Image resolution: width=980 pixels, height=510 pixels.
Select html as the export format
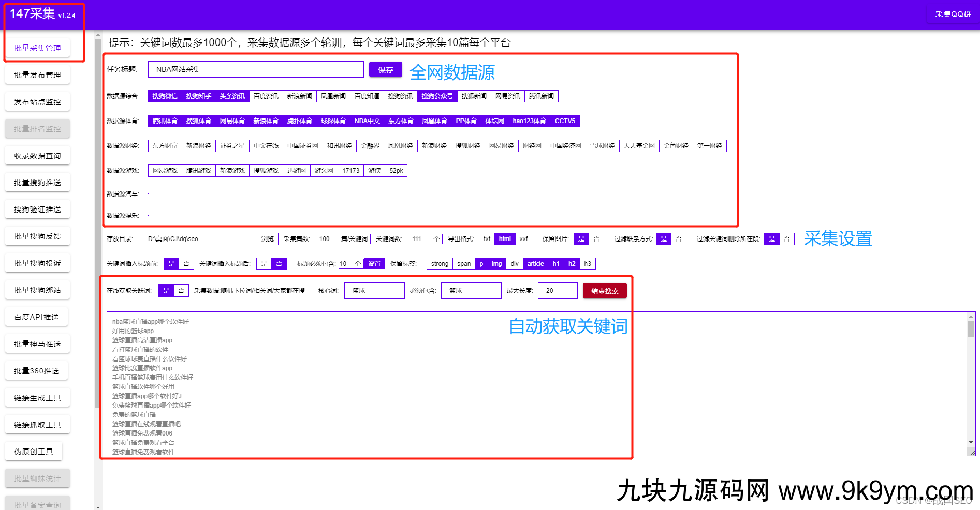click(505, 239)
